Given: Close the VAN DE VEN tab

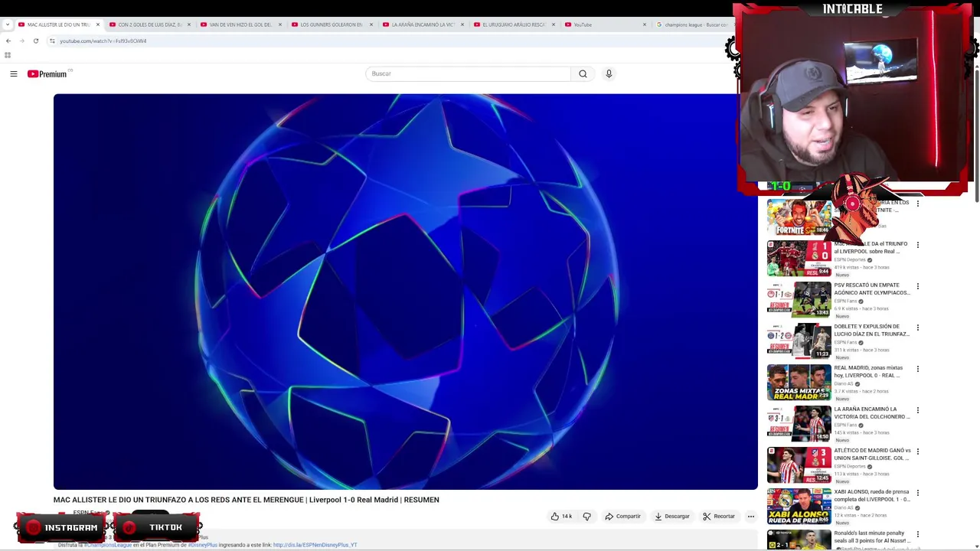Looking at the screenshot, I should pyautogui.click(x=280, y=24).
